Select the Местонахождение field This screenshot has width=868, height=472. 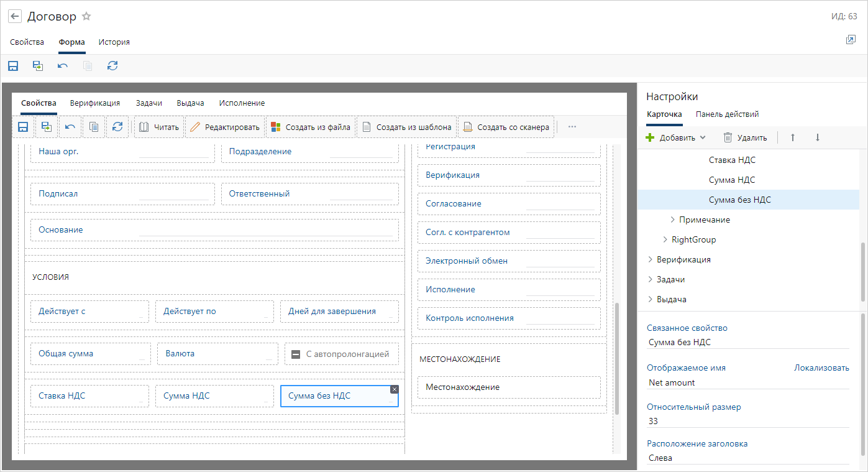click(509, 387)
